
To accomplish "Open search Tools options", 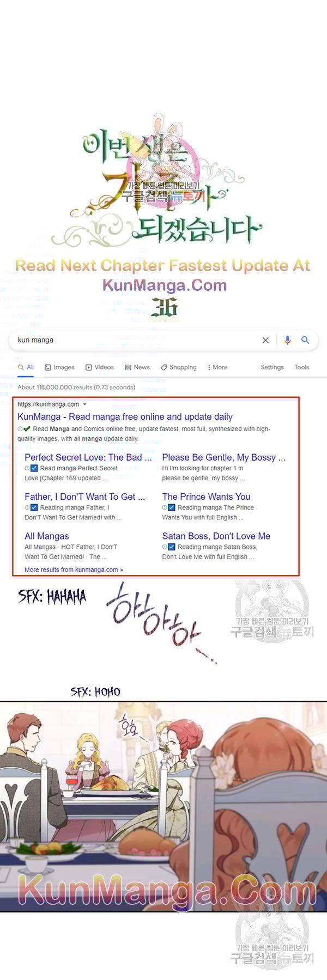I will tap(301, 367).
